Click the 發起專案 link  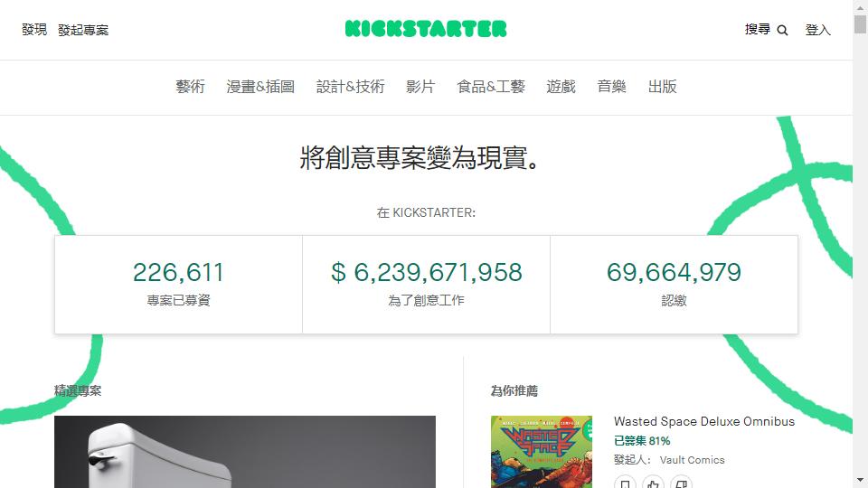point(83,30)
